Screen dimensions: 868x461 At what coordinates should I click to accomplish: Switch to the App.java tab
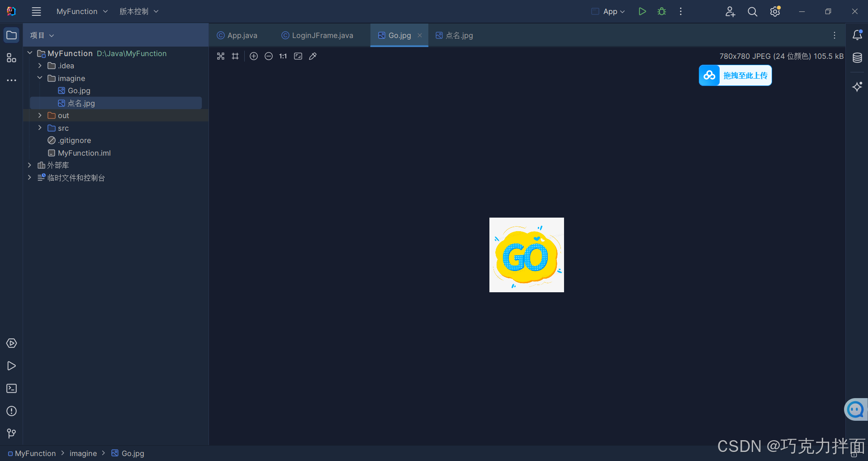click(237, 35)
